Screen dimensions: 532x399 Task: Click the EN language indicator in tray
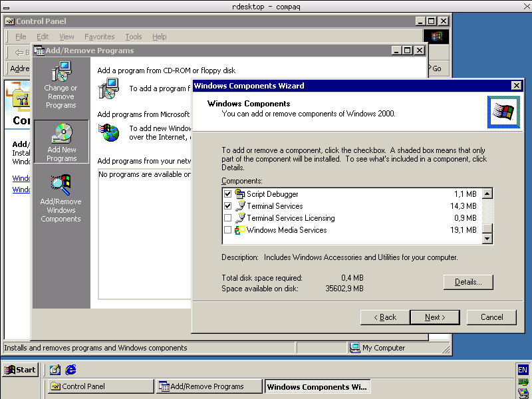point(523,370)
